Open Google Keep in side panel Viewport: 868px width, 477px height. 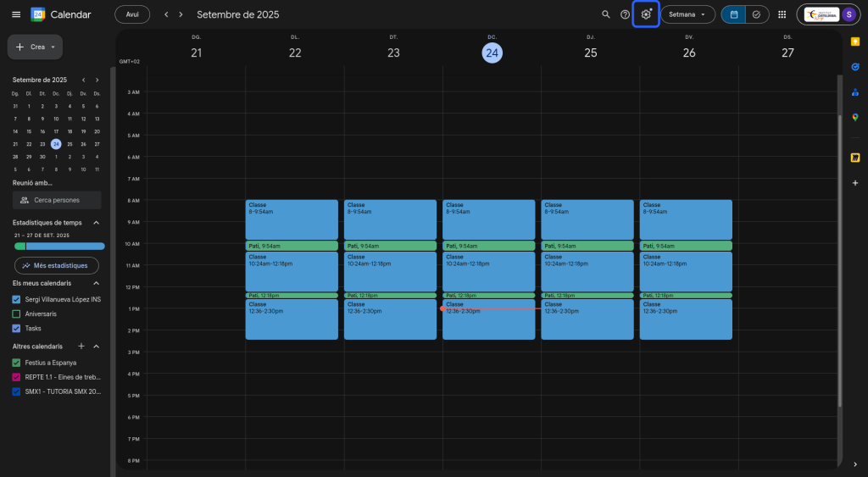855,42
